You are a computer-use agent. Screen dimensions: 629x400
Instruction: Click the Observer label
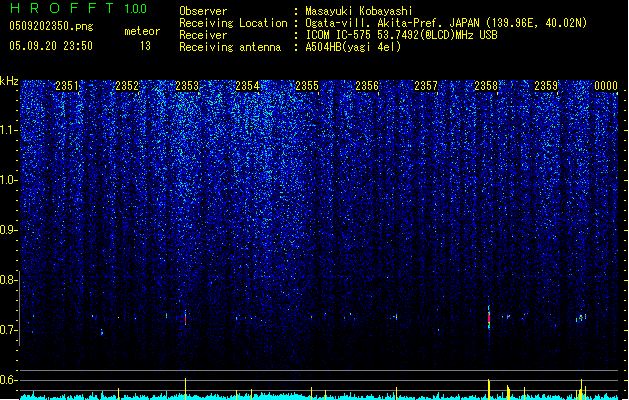tap(203, 11)
